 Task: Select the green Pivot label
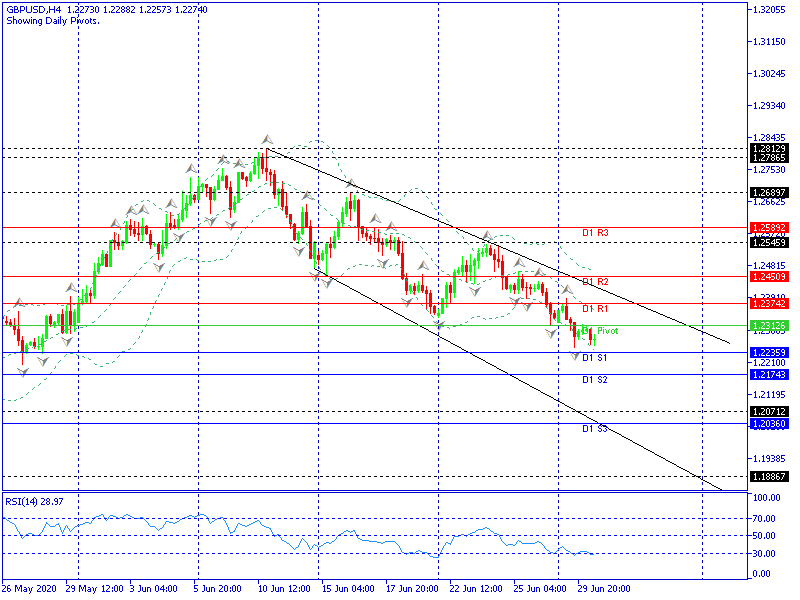coord(607,331)
